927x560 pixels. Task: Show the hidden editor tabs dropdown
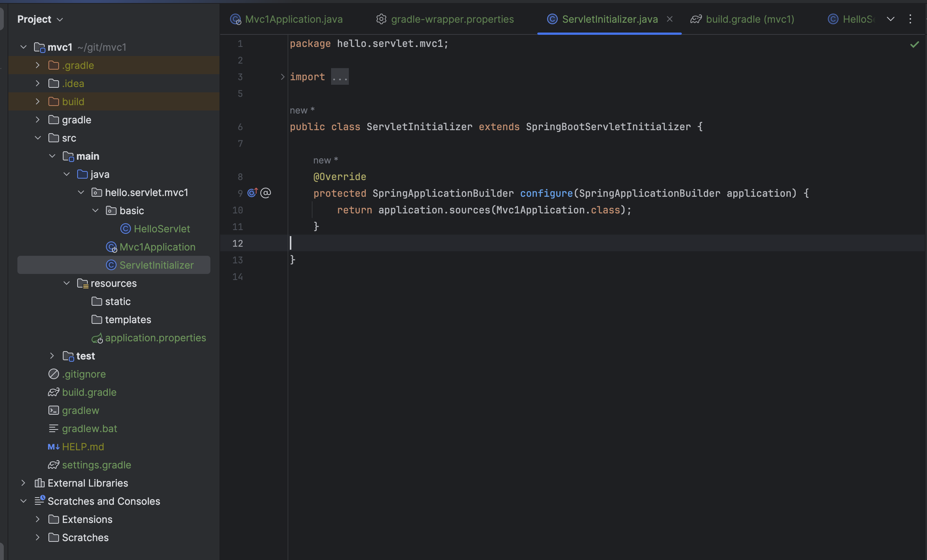tap(891, 19)
